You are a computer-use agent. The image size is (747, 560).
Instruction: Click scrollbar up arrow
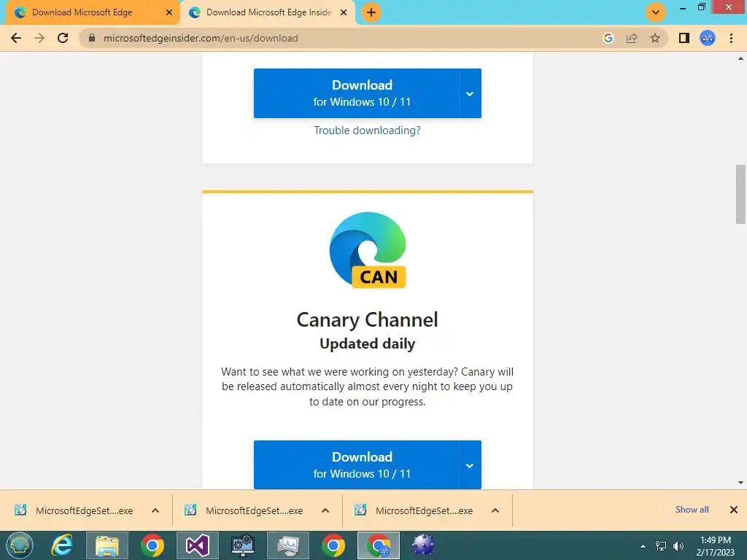click(740, 58)
